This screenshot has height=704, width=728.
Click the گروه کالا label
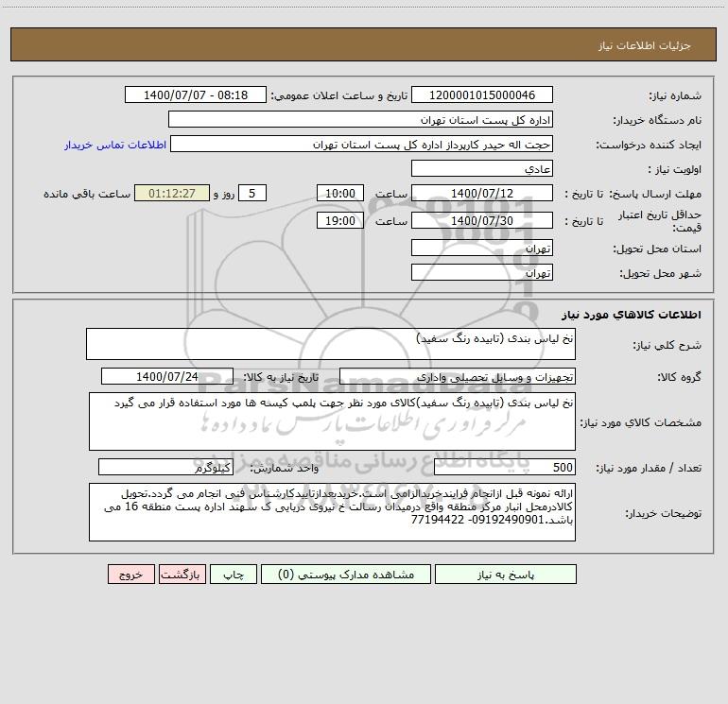[x=679, y=377]
